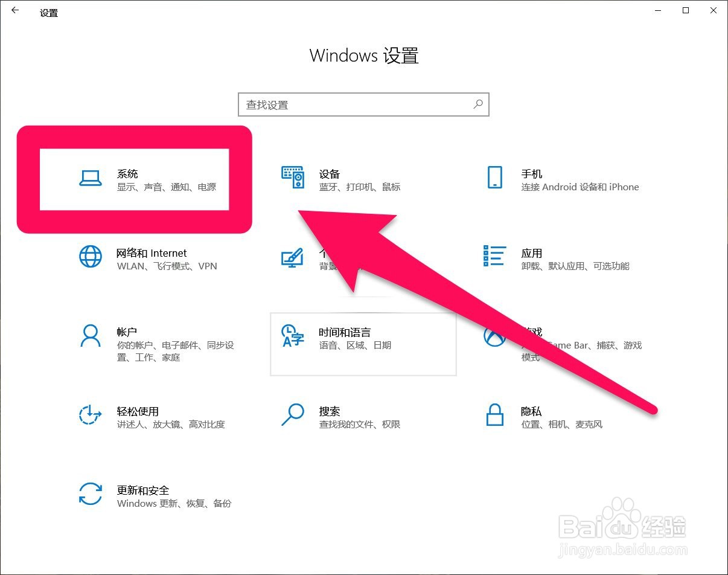Open 时间和语言 settings
The width and height of the screenshot is (728, 575).
[363, 344]
